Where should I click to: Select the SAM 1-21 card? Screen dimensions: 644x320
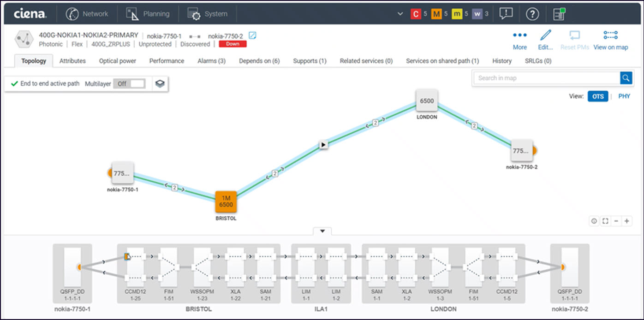tap(265, 267)
